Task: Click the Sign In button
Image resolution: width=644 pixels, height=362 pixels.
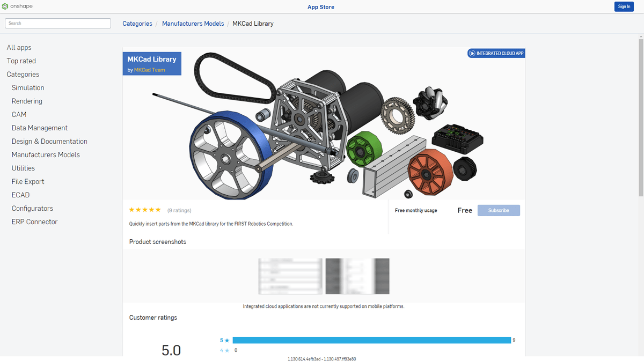Action: 624,6
